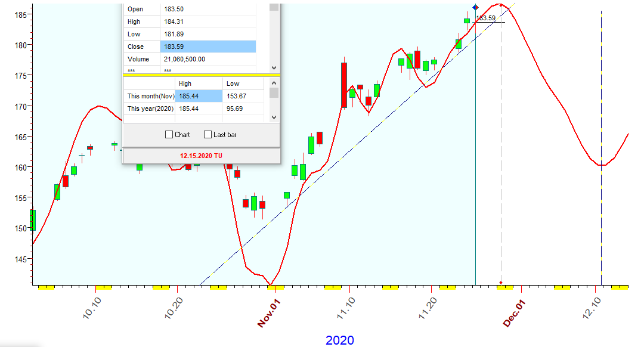Enable the Chart checkbox
This screenshot has width=644, height=347.
click(x=169, y=135)
